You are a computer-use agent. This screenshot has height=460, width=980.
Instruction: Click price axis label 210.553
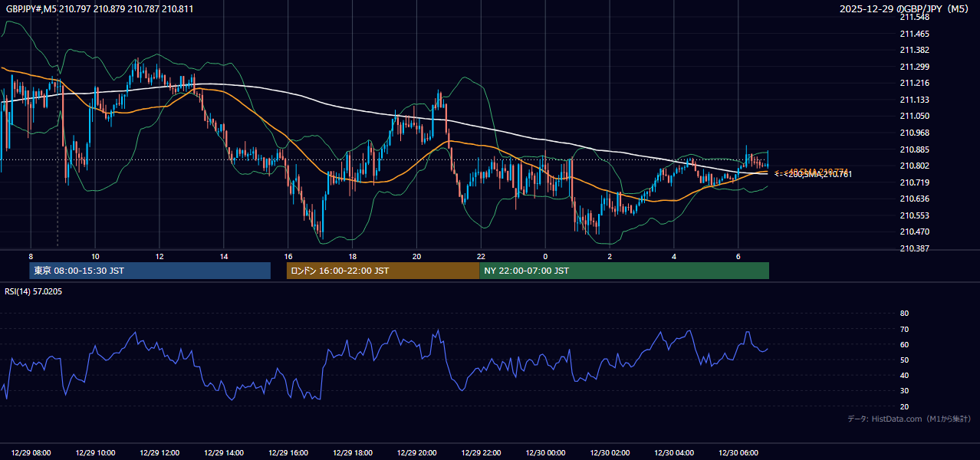click(x=915, y=215)
